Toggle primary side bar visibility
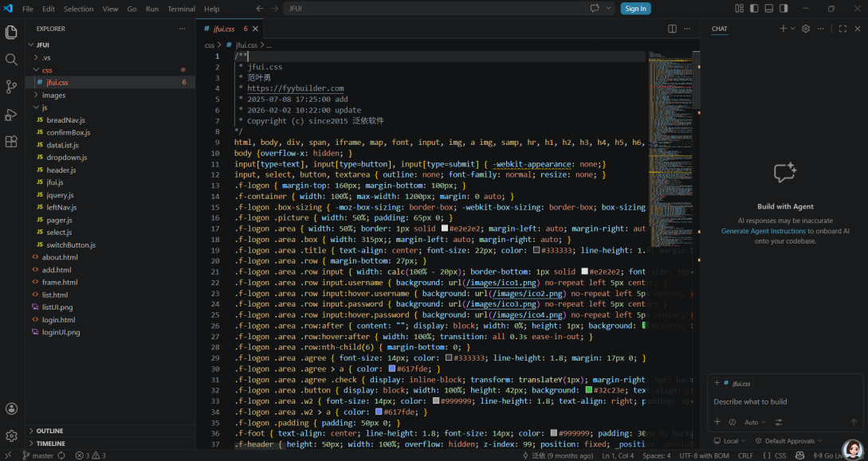868x461 pixels. coord(754,9)
